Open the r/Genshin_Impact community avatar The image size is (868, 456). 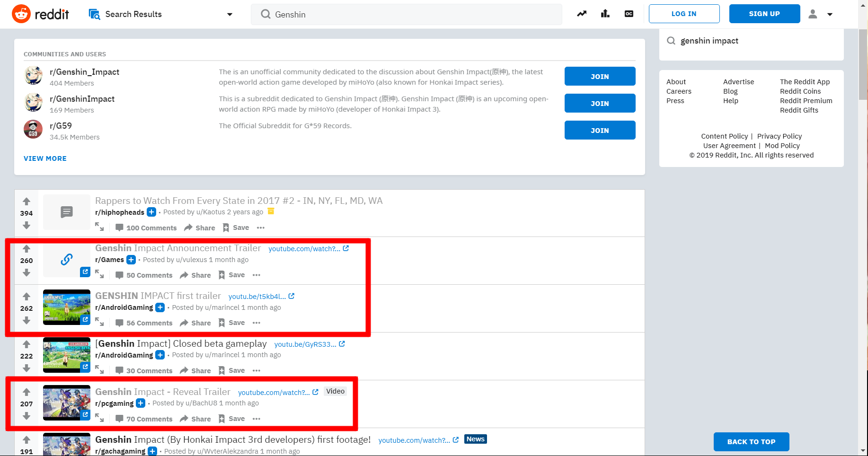(33, 76)
